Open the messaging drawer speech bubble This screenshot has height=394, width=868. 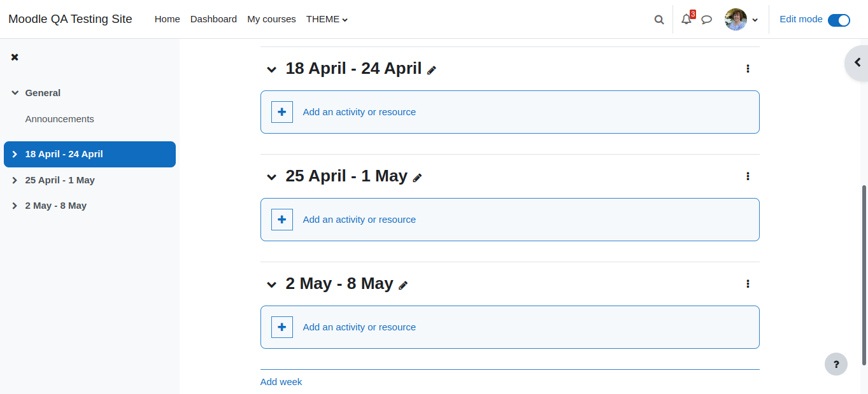tap(706, 20)
